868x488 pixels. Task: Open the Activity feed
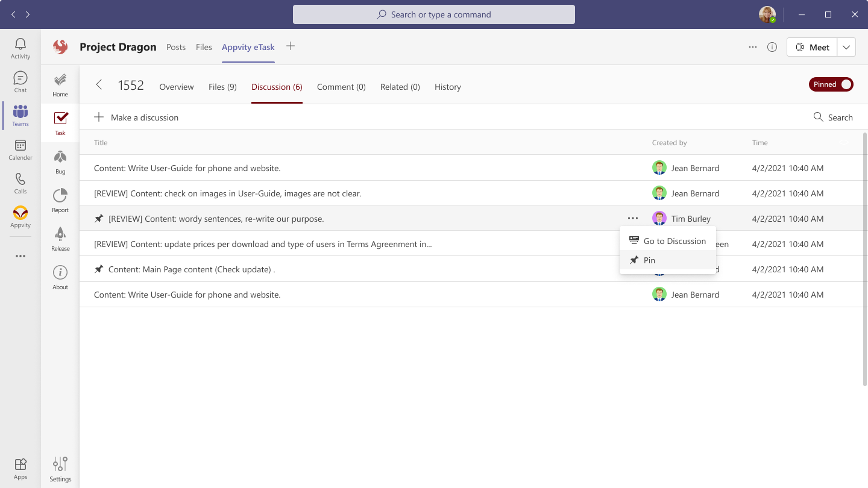[x=20, y=47]
